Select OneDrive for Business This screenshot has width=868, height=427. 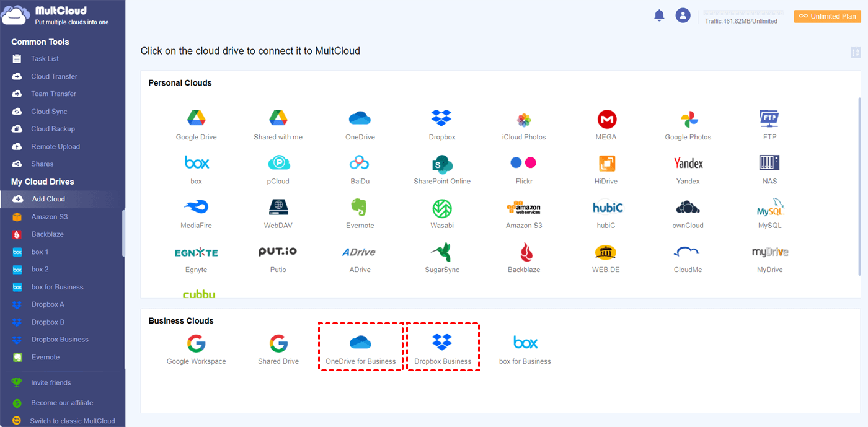(360, 350)
